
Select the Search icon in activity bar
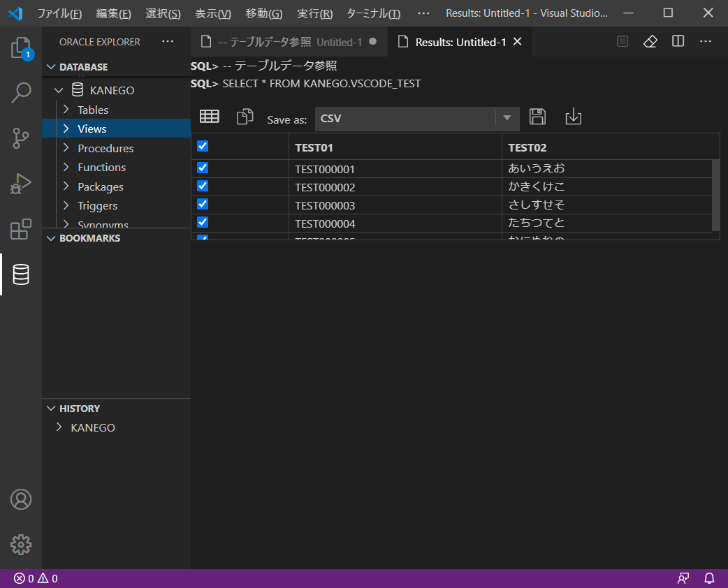click(21, 93)
